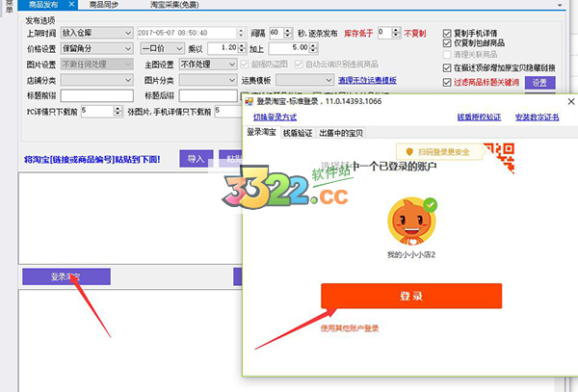Adjust the PC详情只下载前 spinner arrows
The height and width of the screenshot is (392, 578).
pos(118,112)
